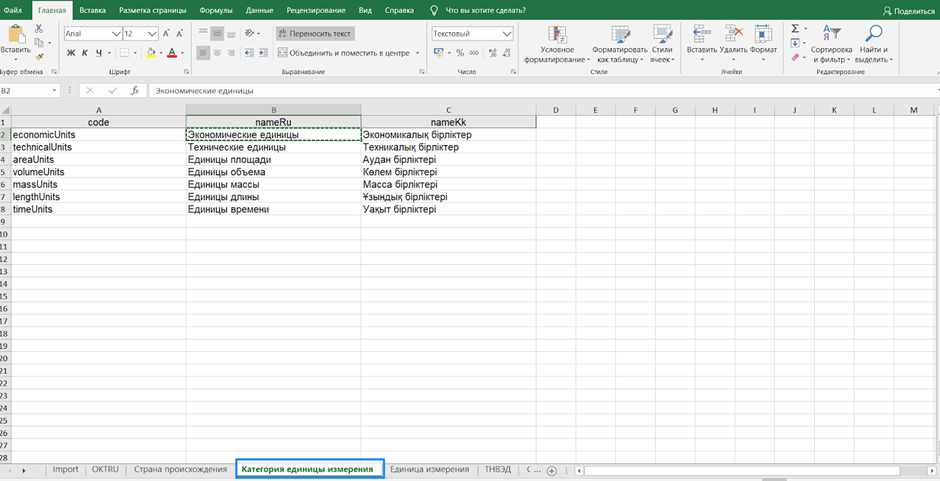Screen dimensions: 940x481
Task: Open Стили ячеек gallery
Action: point(662,44)
